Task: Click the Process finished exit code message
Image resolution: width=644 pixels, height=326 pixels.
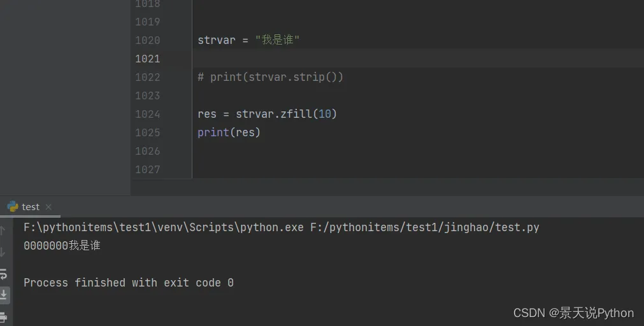Action: (129, 283)
